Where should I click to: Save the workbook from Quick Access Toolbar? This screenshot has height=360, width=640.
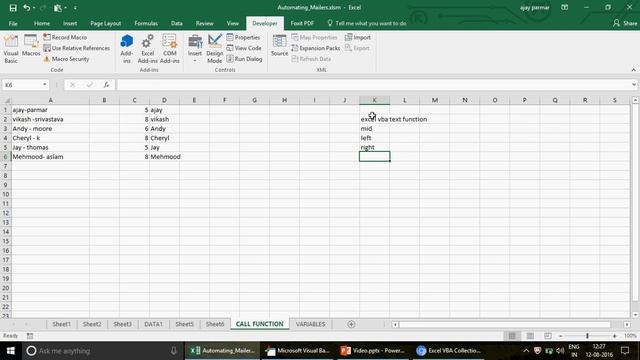tap(13, 8)
